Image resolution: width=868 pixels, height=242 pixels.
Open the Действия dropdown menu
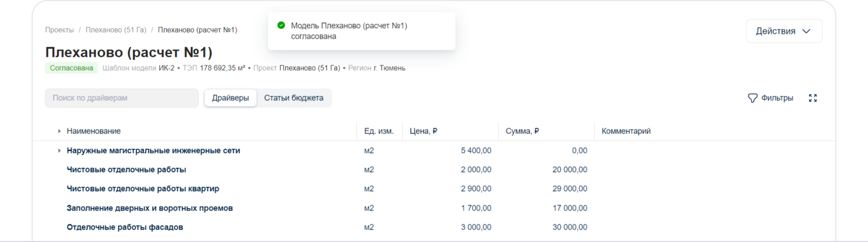pos(783,31)
